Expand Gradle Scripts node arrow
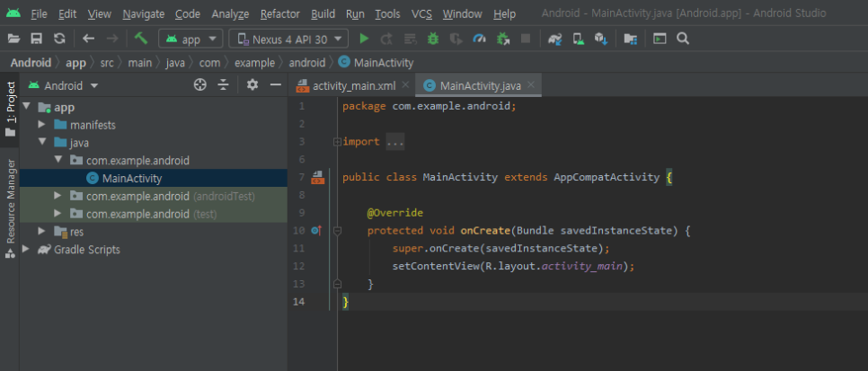The width and height of the screenshot is (868, 371). 26,249
